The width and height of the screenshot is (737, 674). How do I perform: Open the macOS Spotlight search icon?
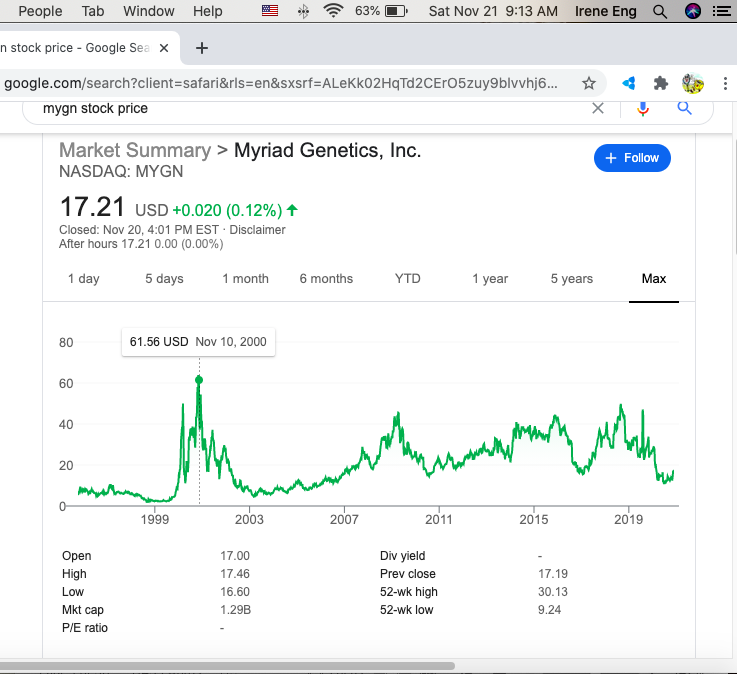click(659, 11)
